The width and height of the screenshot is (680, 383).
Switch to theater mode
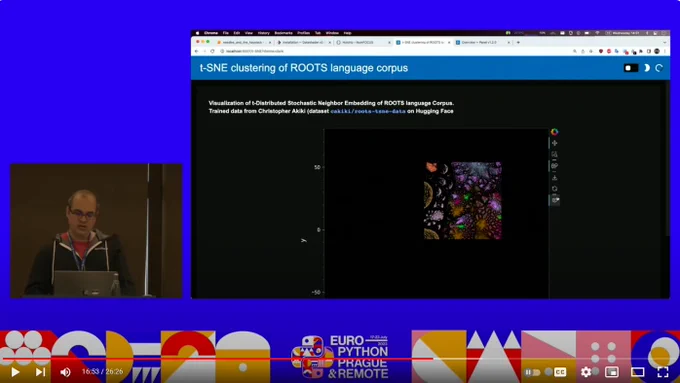click(637, 372)
